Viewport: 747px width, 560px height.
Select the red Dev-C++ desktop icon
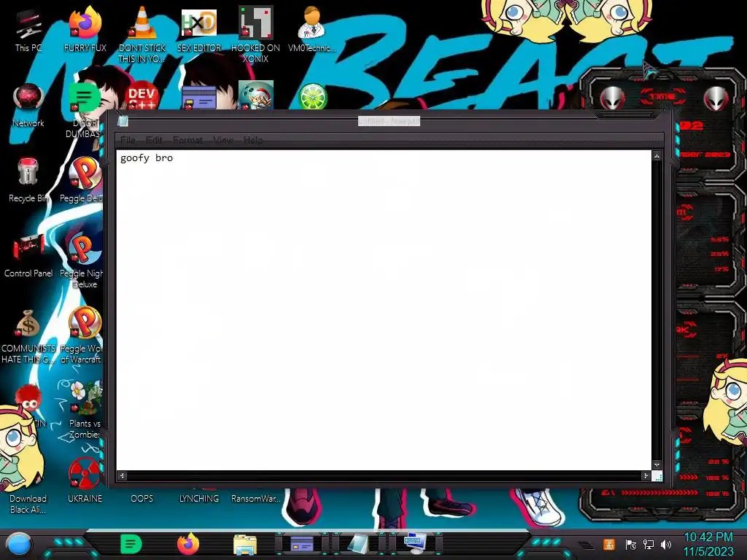pos(142,96)
